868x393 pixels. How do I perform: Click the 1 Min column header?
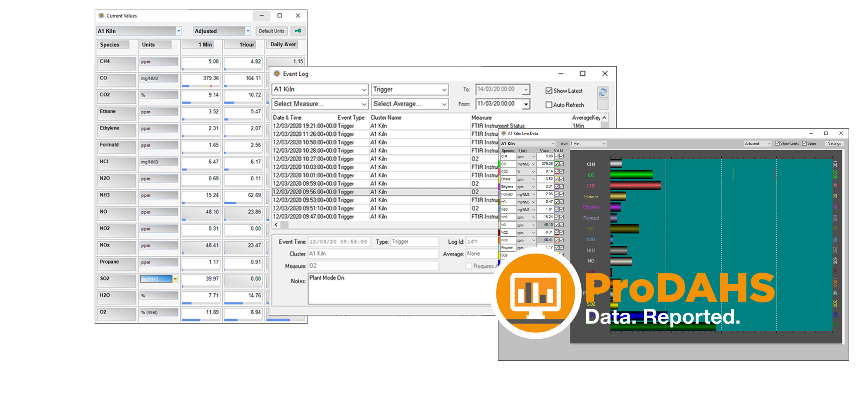click(198, 45)
